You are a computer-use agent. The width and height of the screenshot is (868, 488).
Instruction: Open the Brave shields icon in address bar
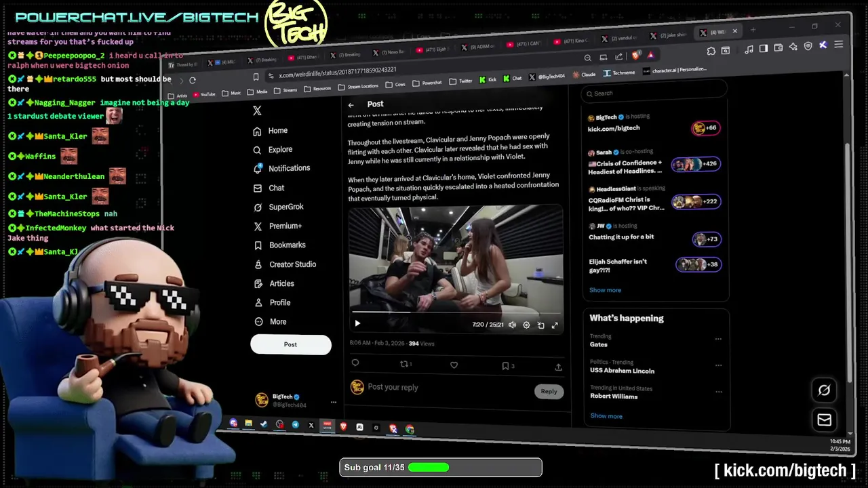click(x=635, y=56)
